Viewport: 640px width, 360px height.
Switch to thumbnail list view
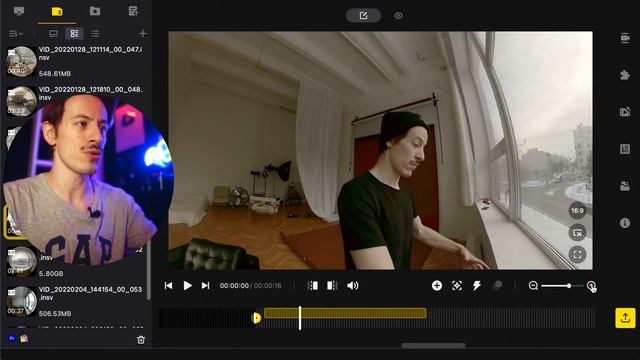74,33
